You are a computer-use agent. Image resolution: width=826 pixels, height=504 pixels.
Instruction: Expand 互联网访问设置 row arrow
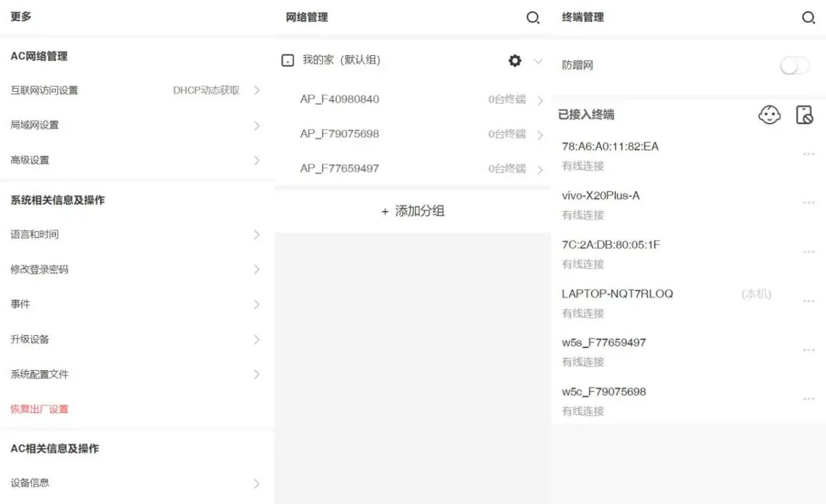(256, 90)
